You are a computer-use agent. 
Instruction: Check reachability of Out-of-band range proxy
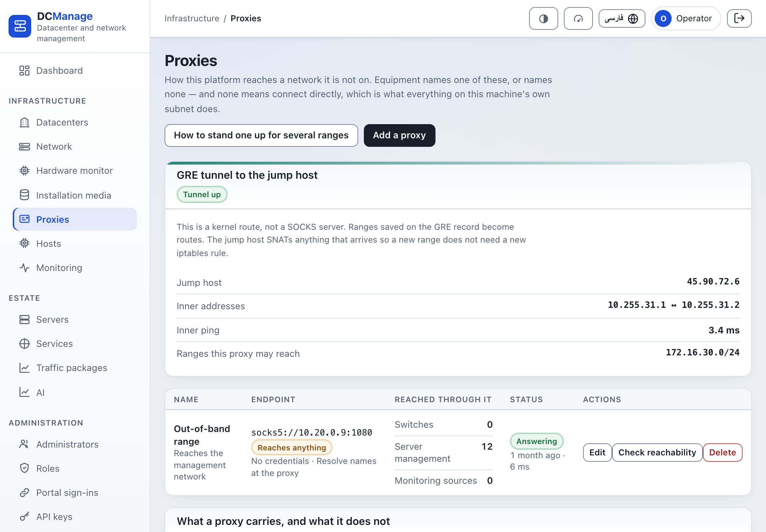pyautogui.click(x=657, y=453)
